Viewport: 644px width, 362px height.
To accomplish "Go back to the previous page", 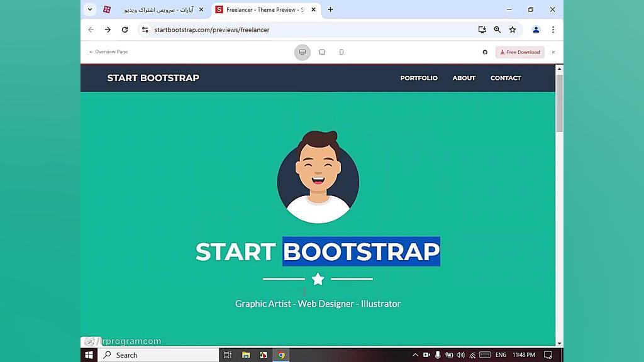I will click(91, 30).
